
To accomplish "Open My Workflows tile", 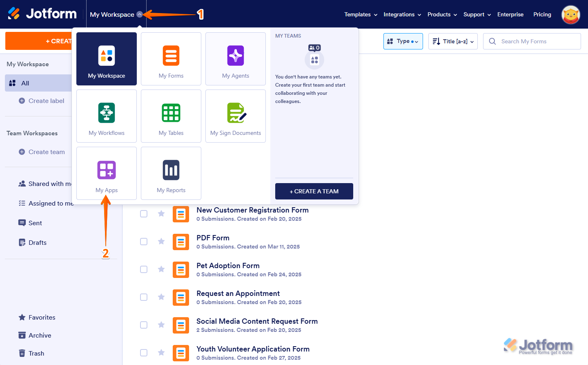I will [x=107, y=116].
